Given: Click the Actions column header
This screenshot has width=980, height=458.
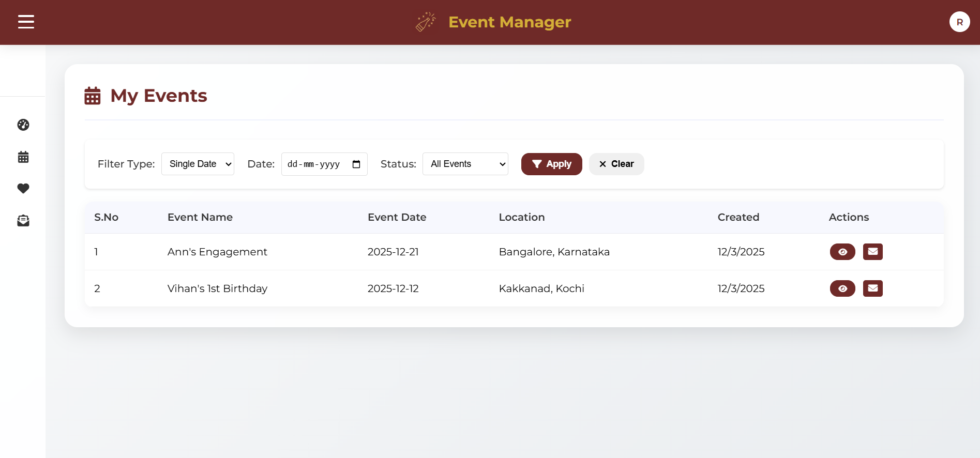Looking at the screenshot, I should coord(849,217).
